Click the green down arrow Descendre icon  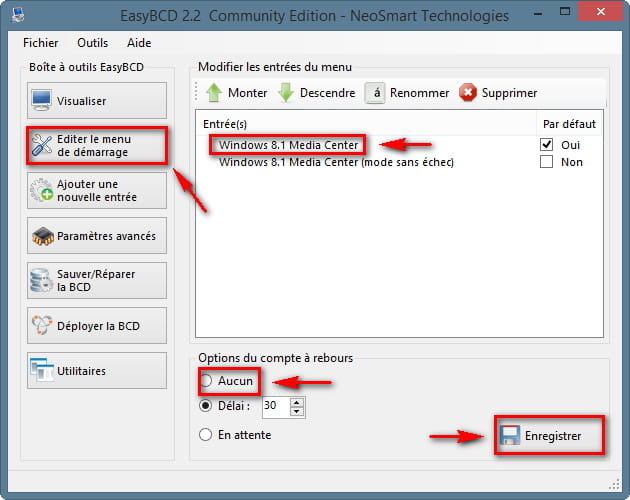coord(286,92)
